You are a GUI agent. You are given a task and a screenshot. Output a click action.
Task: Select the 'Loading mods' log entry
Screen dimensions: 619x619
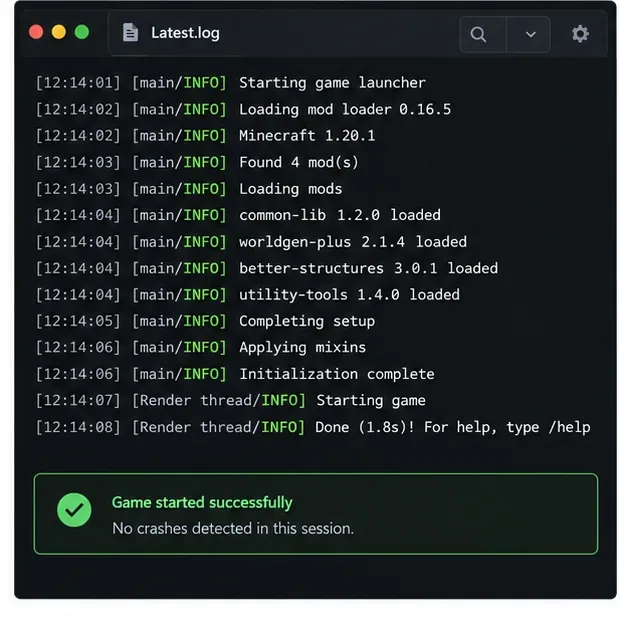pyautogui.click(x=189, y=189)
